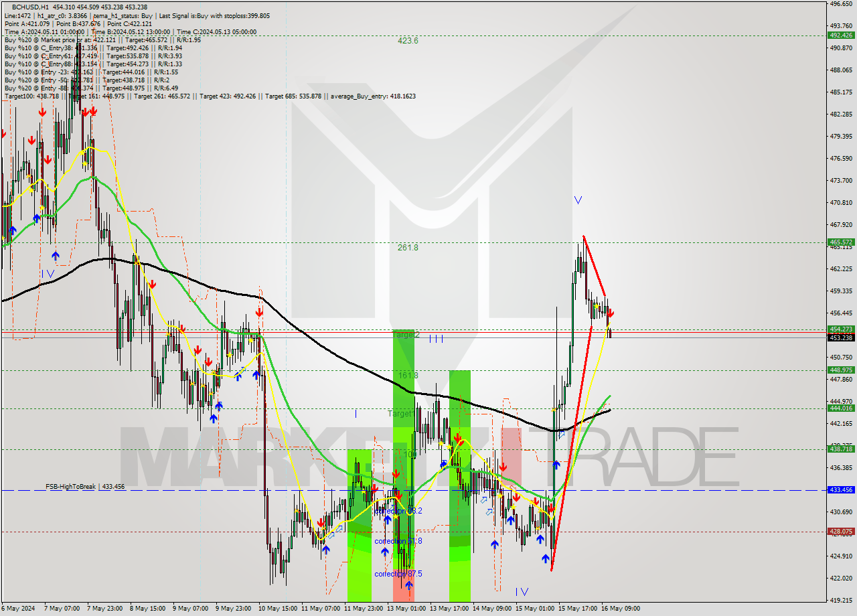Click the 419.235 price axis value
Image resolution: width=857 pixels, height=616 pixels.
coord(840,601)
